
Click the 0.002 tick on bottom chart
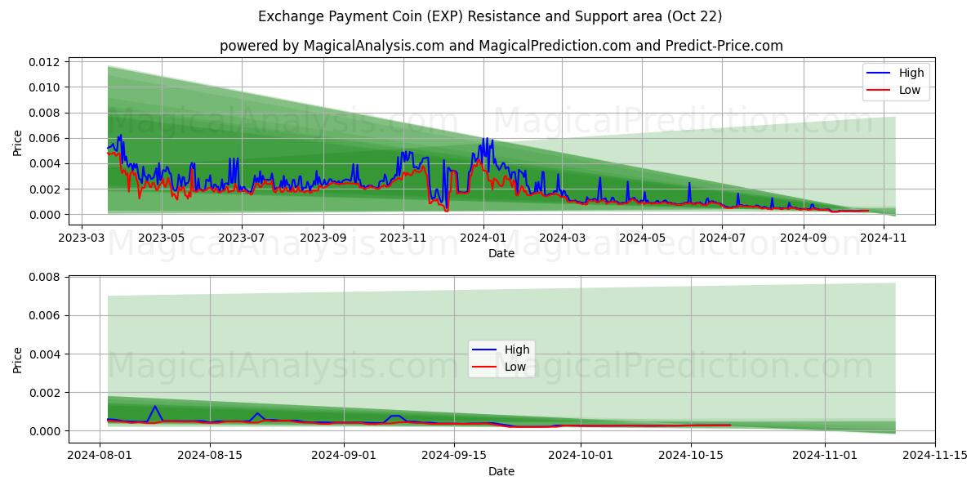(x=45, y=392)
